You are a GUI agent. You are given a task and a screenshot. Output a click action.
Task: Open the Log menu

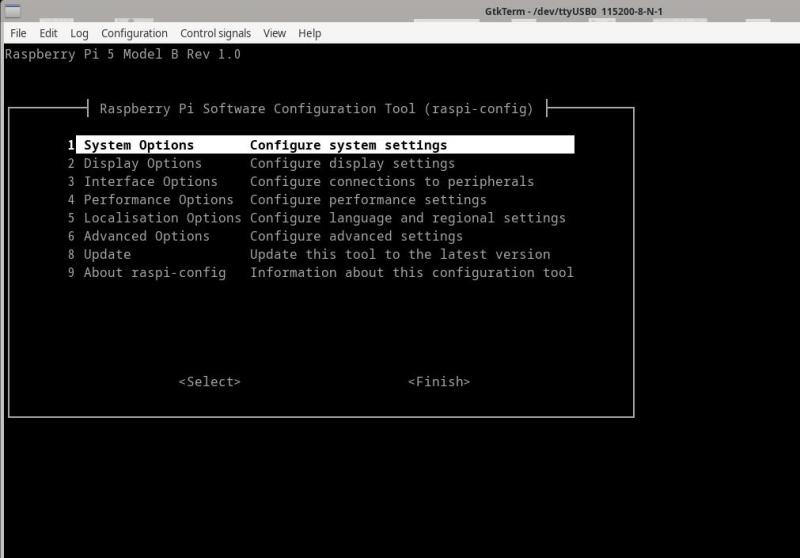tap(79, 33)
